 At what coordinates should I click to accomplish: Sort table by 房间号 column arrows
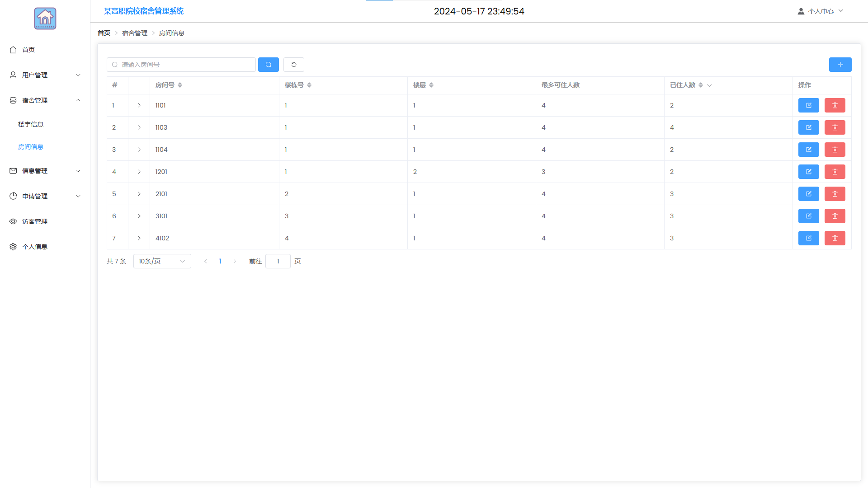[x=180, y=85]
